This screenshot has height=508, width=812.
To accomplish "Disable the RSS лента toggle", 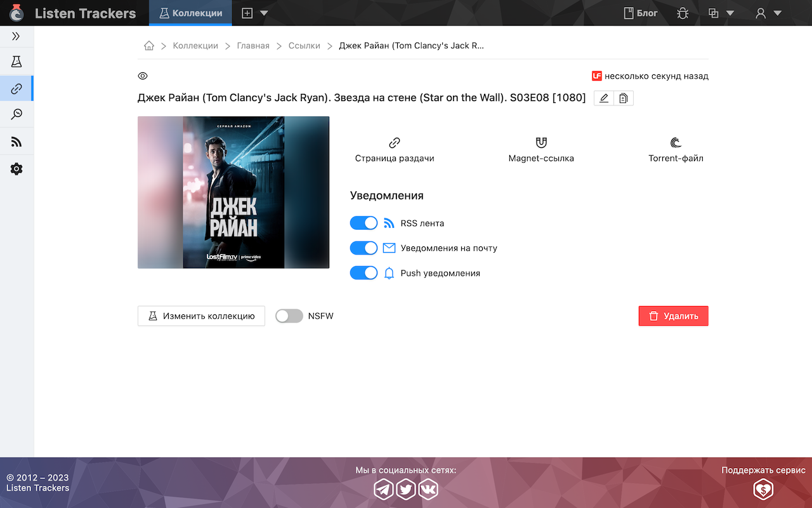I will point(363,223).
